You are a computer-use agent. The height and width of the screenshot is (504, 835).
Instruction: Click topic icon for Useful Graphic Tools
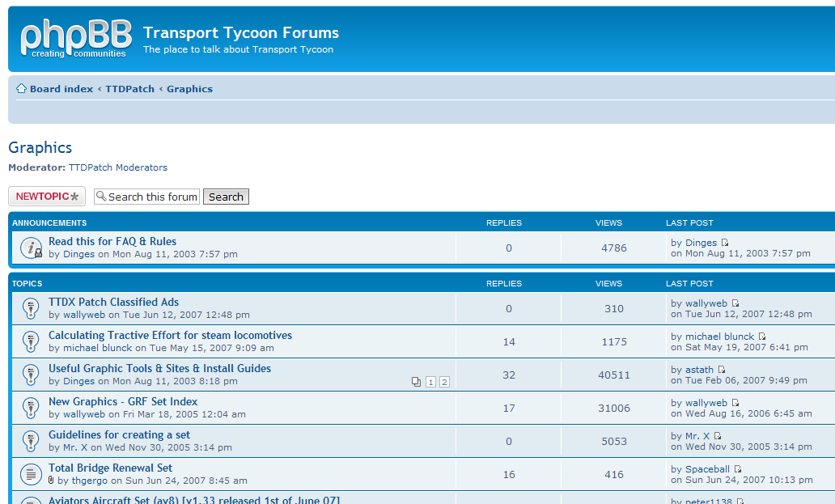click(31, 374)
